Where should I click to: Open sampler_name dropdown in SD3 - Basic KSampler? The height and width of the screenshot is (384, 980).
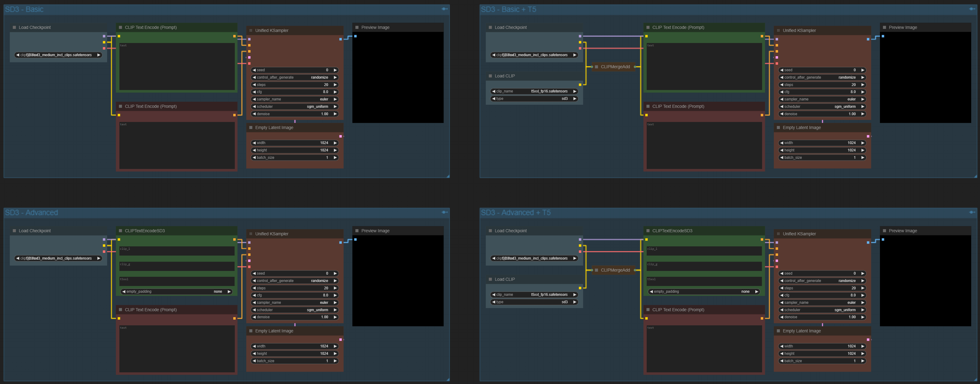click(x=295, y=99)
